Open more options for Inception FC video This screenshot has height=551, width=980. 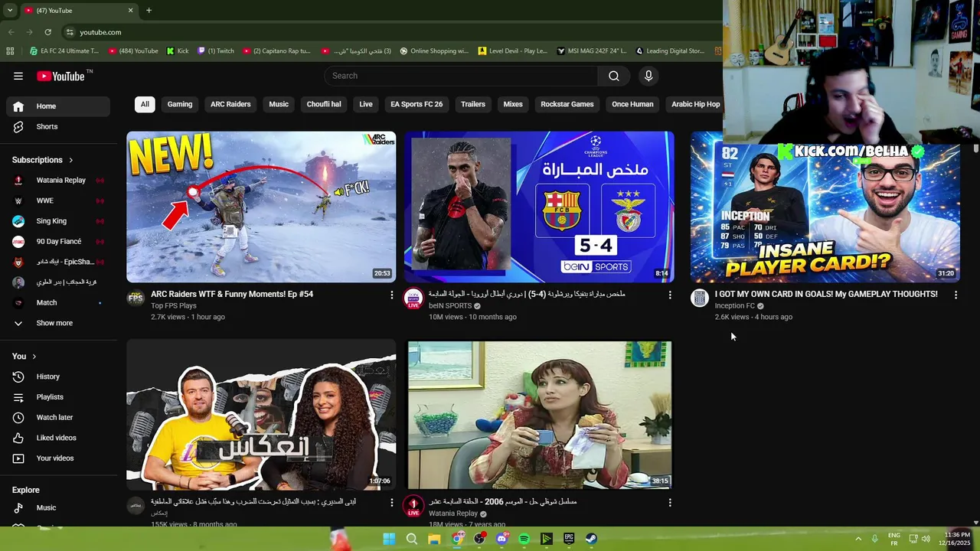955,295
